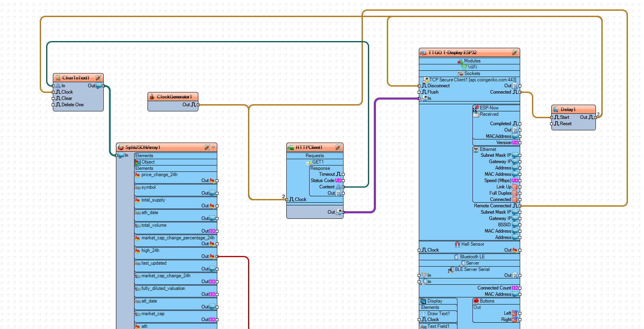This screenshot has height=329, width=644.
Task: Select the Disconnect pin label
Action: [439, 86]
